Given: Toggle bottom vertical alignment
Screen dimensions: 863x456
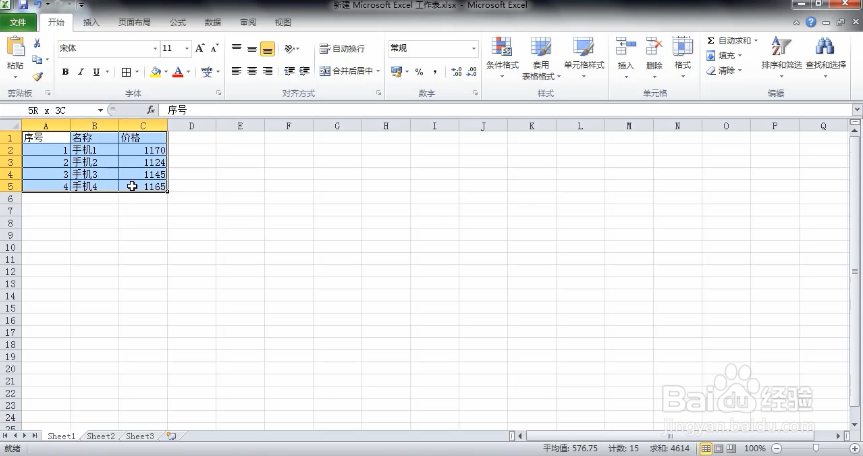Looking at the screenshot, I should pyautogui.click(x=267, y=48).
